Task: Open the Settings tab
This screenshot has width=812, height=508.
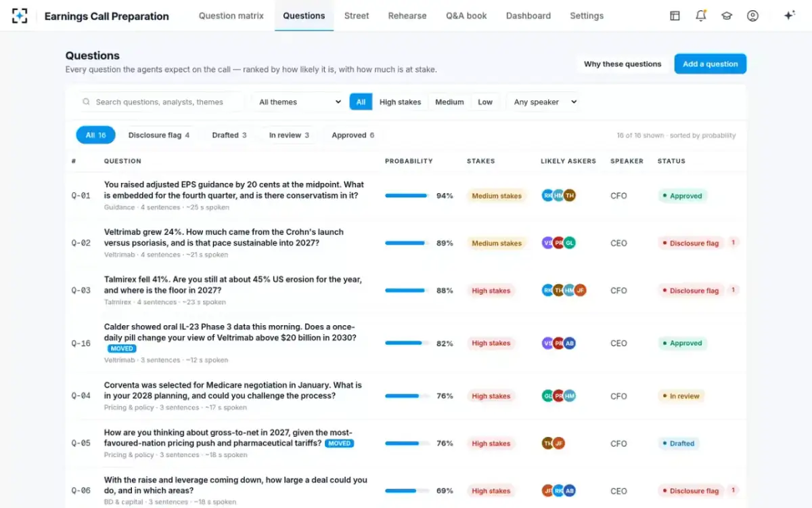Action: [587, 16]
